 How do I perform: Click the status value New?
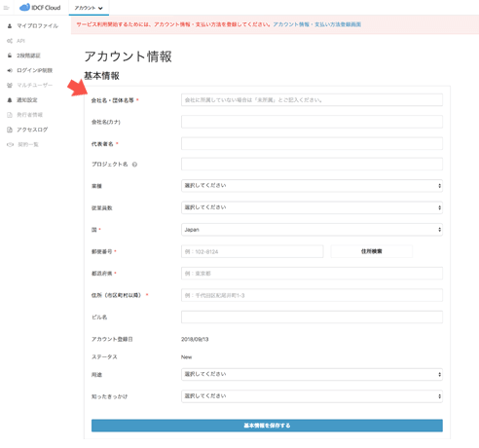[186, 357]
